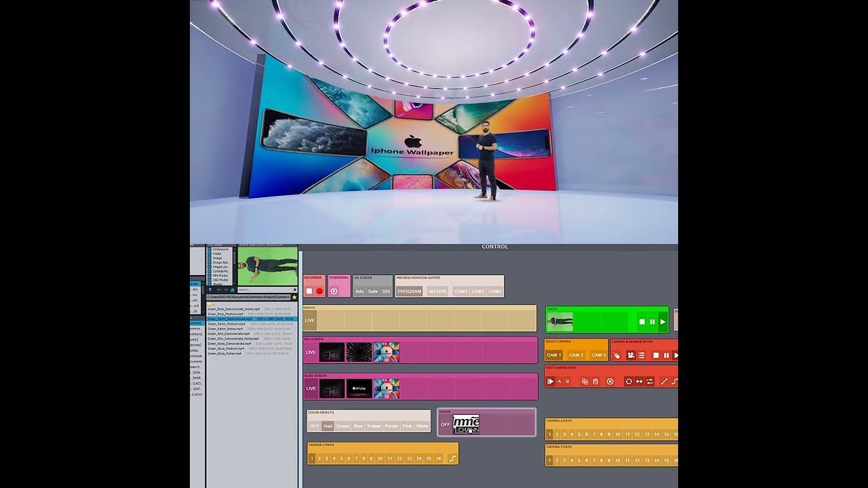
Task: Turn Logos OFF
Action: coord(446,425)
